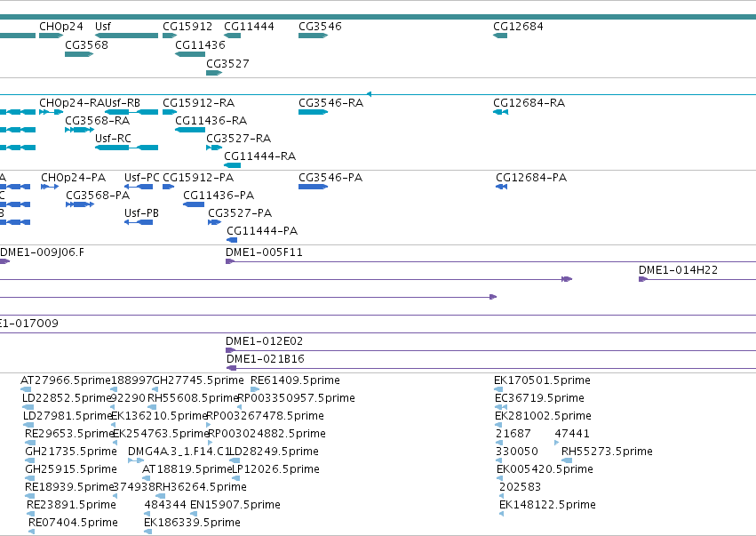This screenshot has height=536, width=756.
Task: Click protein CG3527-PA label
Action: coord(240,213)
